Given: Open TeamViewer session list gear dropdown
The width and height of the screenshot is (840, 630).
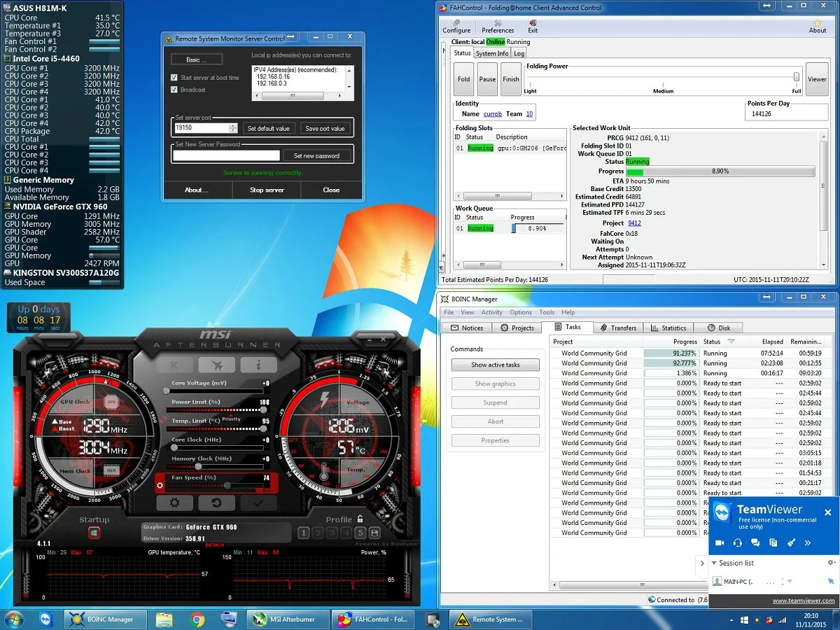Looking at the screenshot, I should (832, 563).
